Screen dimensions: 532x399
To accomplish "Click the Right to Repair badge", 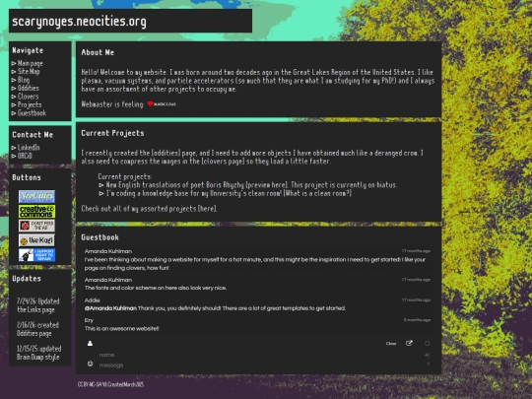I will click(x=37, y=255).
